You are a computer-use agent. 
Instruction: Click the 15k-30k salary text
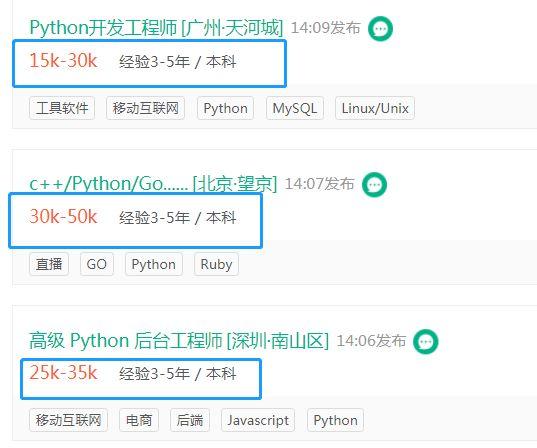click(63, 61)
